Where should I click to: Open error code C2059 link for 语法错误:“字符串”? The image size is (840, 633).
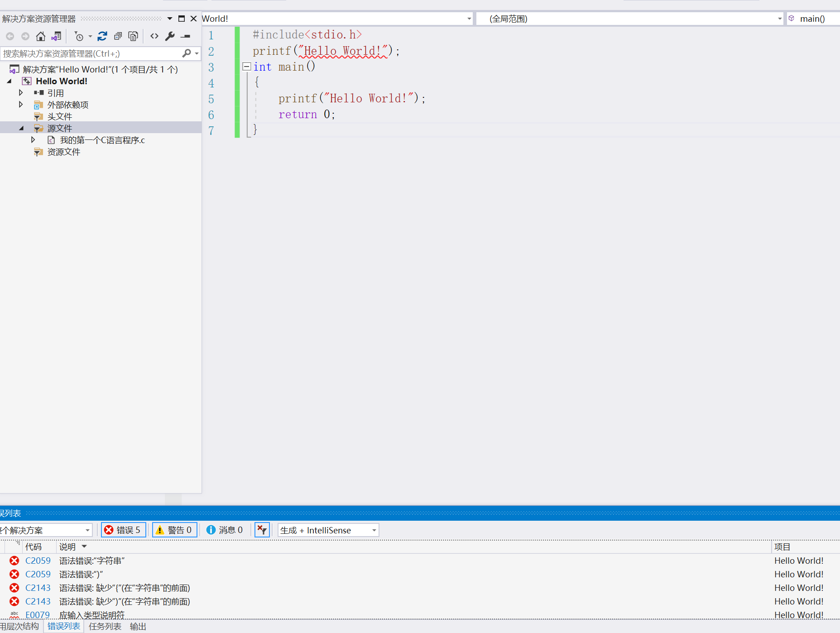(38, 561)
